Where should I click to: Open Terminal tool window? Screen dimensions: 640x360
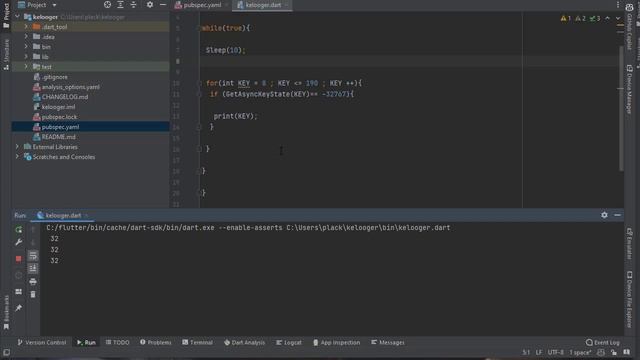point(198,342)
